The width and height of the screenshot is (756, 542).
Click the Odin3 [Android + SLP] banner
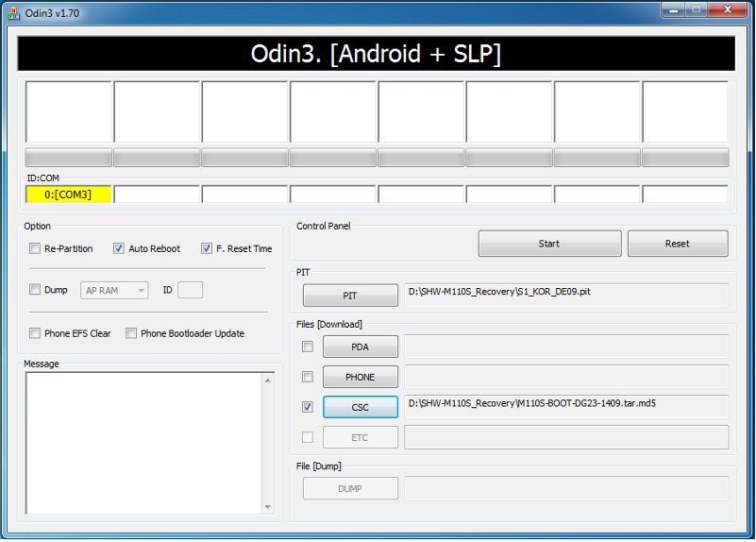[376, 54]
